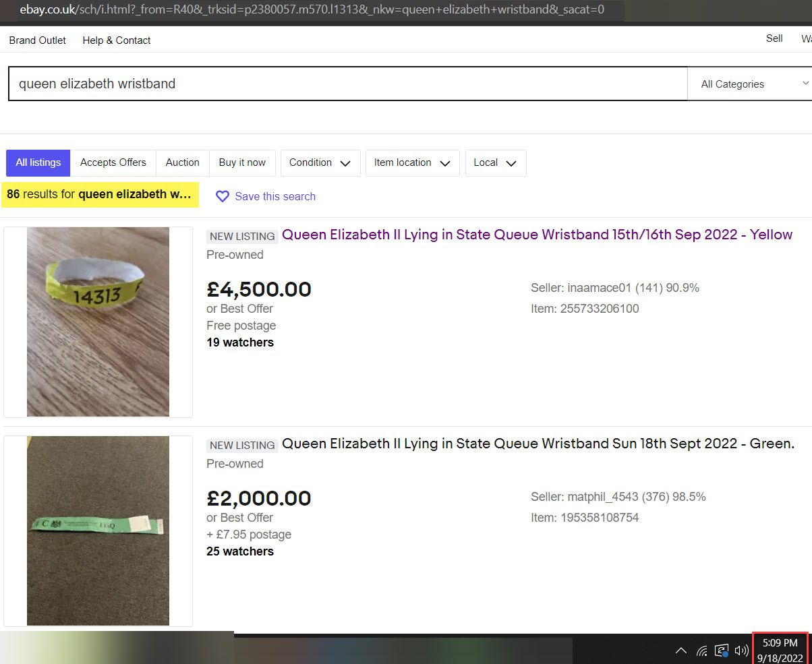Click the browser address bar URL
This screenshot has height=664, width=812.
pyautogui.click(x=312, y=10)
